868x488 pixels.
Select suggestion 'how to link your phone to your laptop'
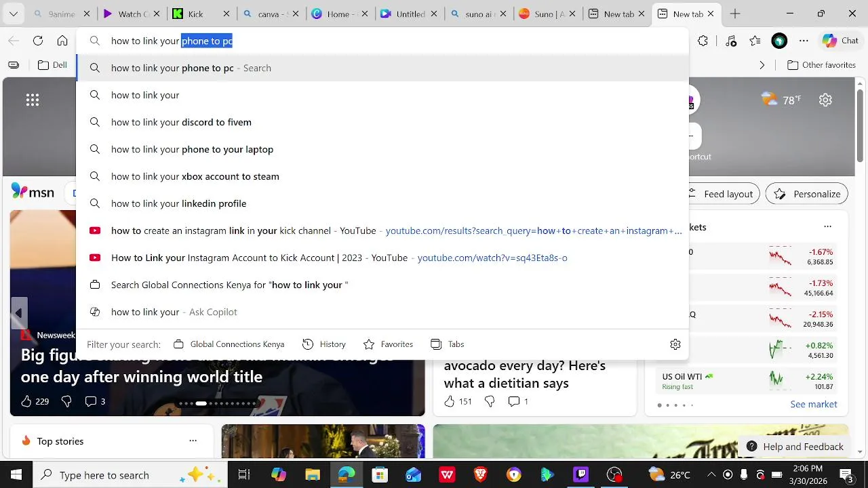(382, 149)
